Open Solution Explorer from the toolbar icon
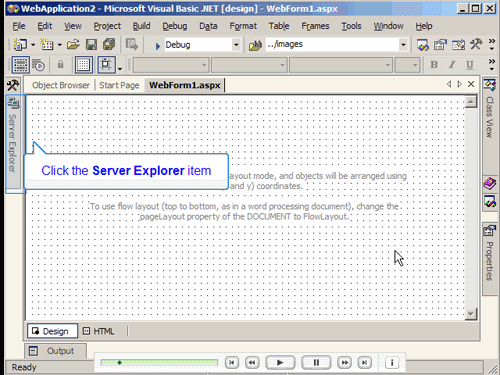Screen dimensions: 500x375 point(423,45)
